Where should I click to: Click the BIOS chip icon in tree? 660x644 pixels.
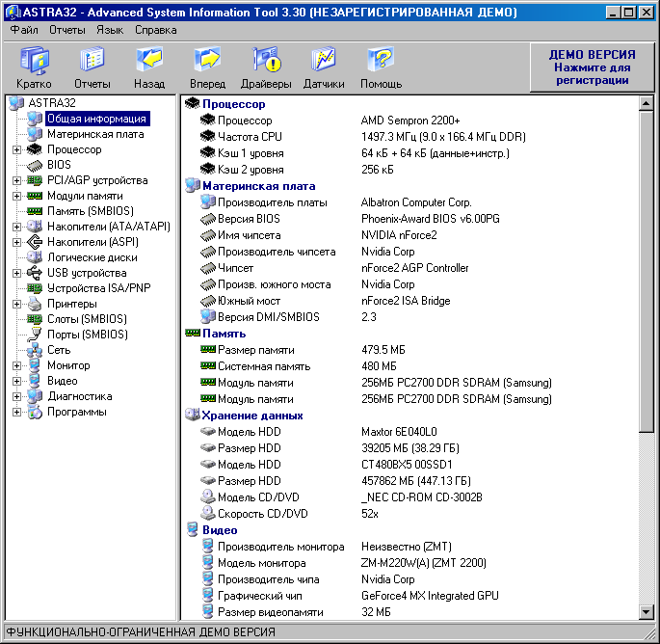tap(35, 165)
